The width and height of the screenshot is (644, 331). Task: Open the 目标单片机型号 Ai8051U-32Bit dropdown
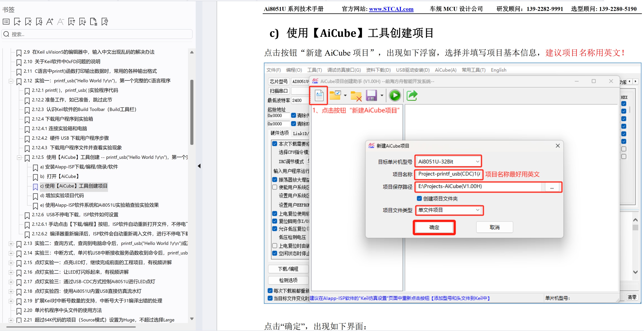click(x=448, y=161)
